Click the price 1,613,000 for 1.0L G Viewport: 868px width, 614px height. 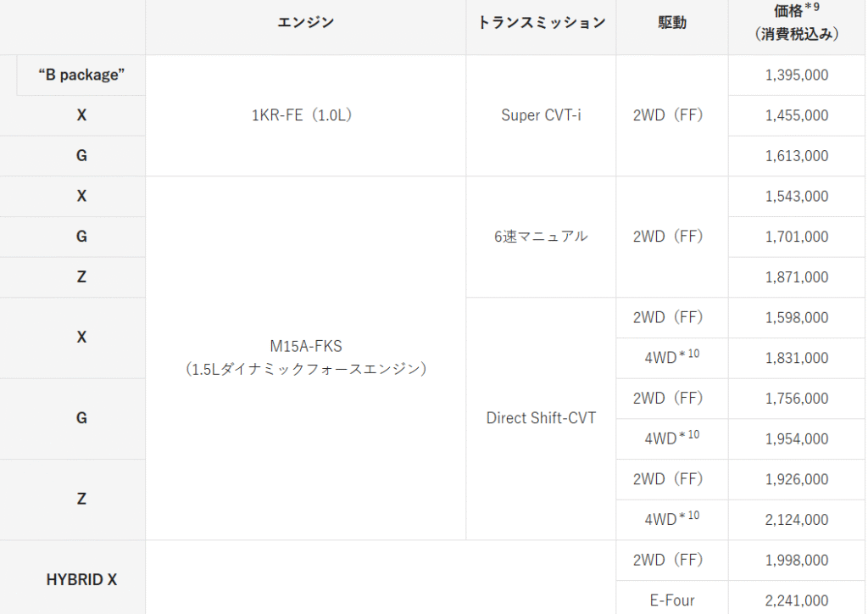coord(796,156)
